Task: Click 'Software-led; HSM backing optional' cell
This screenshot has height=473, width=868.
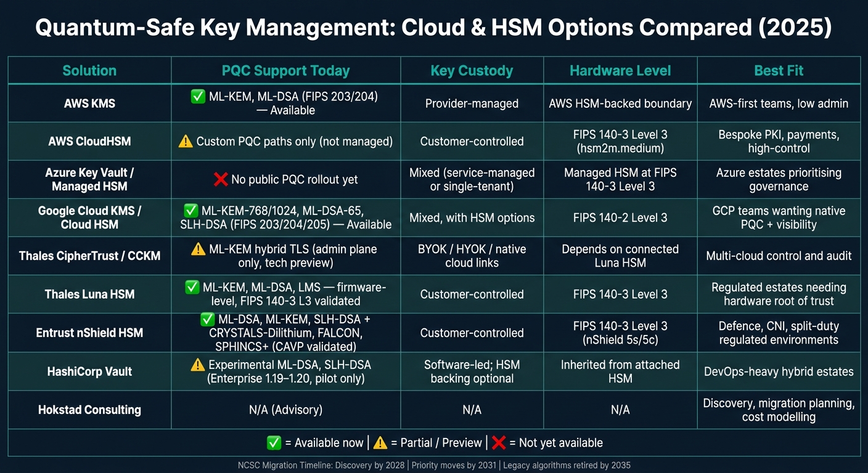Action: [472, 371]
